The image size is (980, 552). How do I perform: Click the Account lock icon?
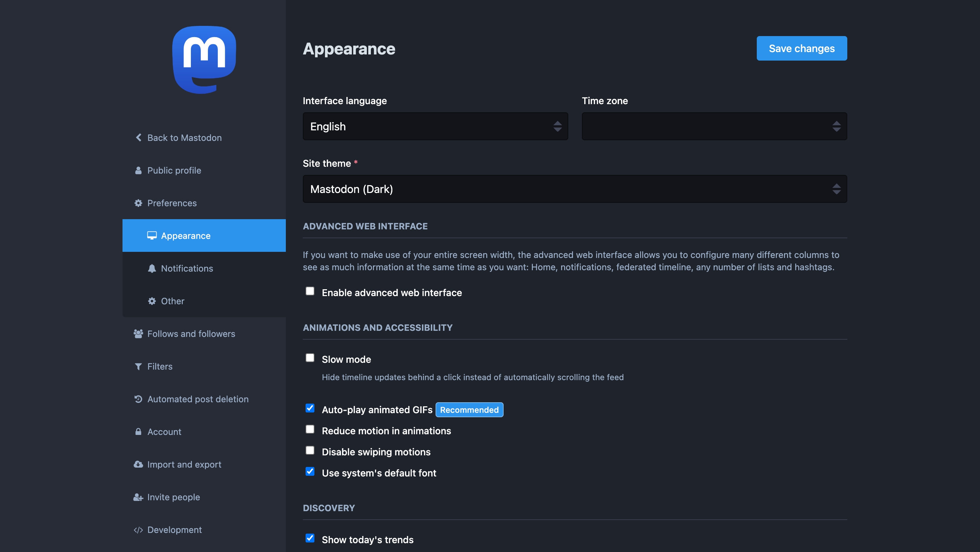138,432
